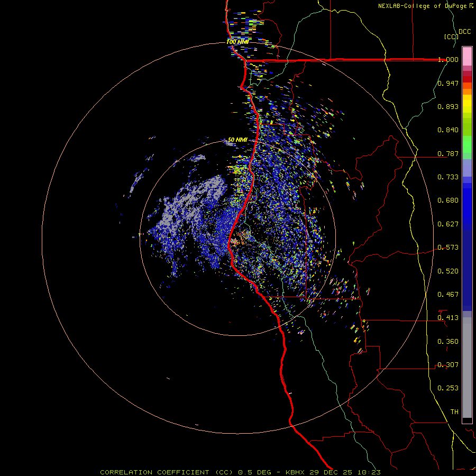The width and height of the screenshot is (476, 476).
Task: Click the 0.253 color scale value
Action: tap(448, 388)
